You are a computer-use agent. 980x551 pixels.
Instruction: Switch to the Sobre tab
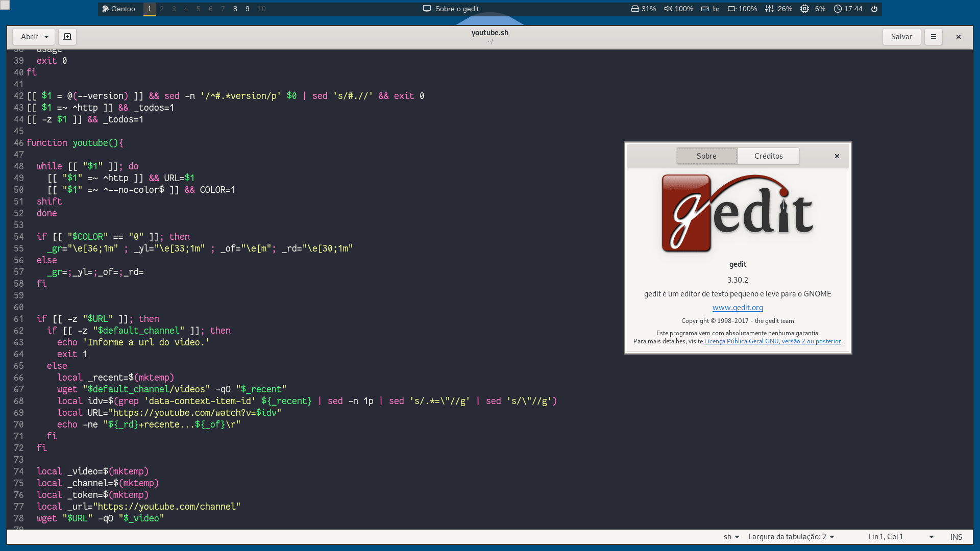tap(706, 156)
